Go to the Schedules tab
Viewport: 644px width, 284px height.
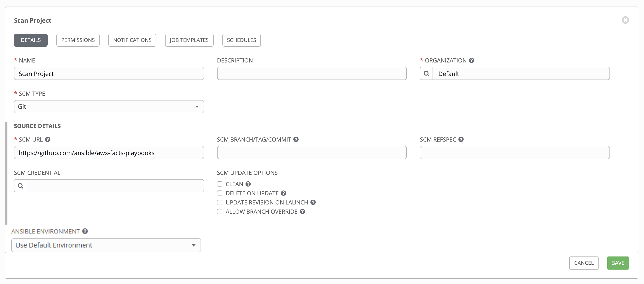(242, 40)
